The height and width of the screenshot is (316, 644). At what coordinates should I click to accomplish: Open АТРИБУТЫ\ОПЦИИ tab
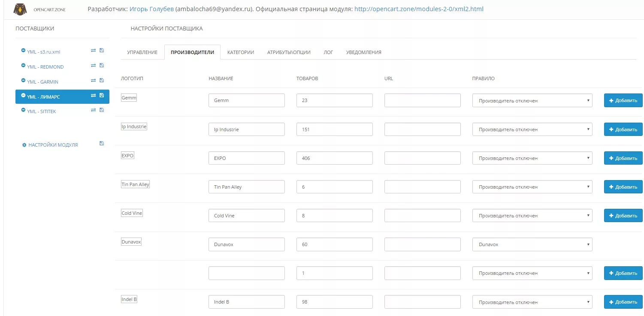coord(289,52)
